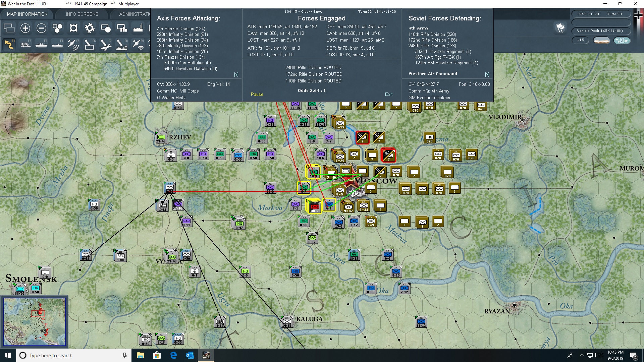Image resolution: width=644 pixels, height=362 pixels.
Task: Click the minimap thumbnail in the corner
Action: click(35, 322)
